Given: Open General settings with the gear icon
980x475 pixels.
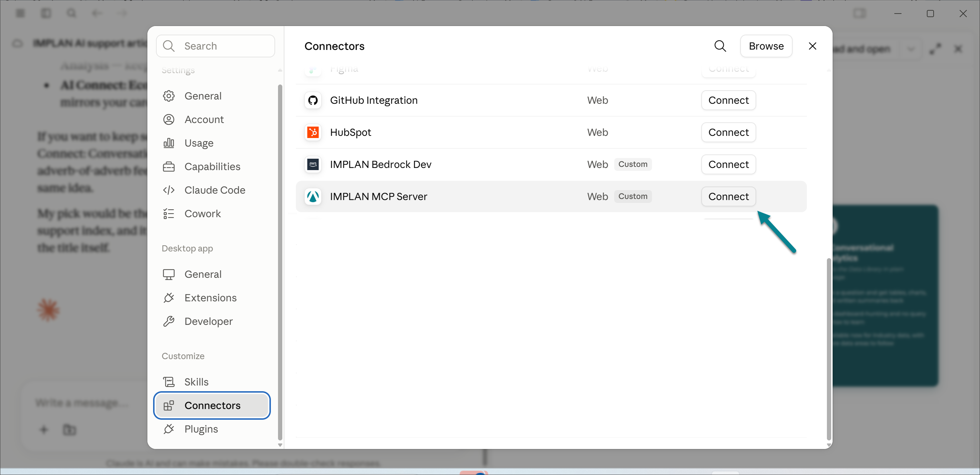Looking at the screenshot, I should pyautogui.click(x=212, y=96).
